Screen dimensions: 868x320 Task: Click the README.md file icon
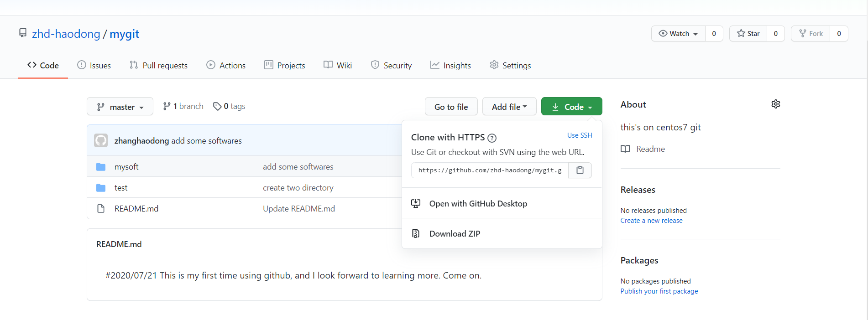click(x=101, y=209)
